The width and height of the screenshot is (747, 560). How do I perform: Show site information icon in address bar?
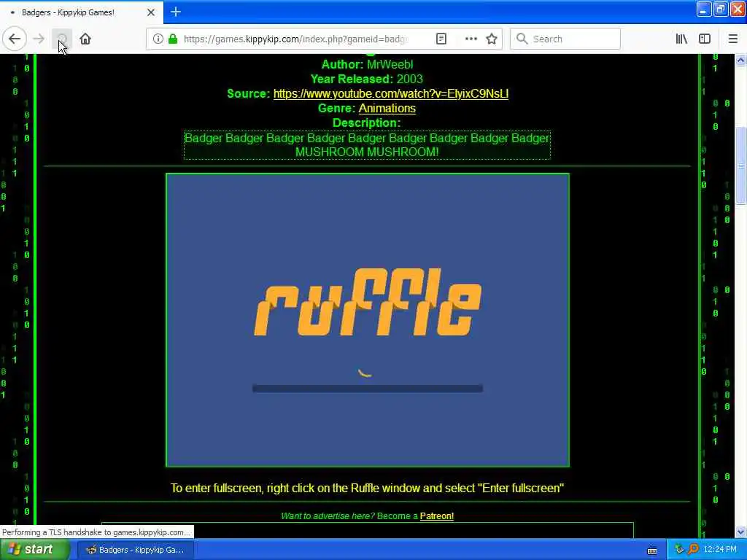point(158,39)
